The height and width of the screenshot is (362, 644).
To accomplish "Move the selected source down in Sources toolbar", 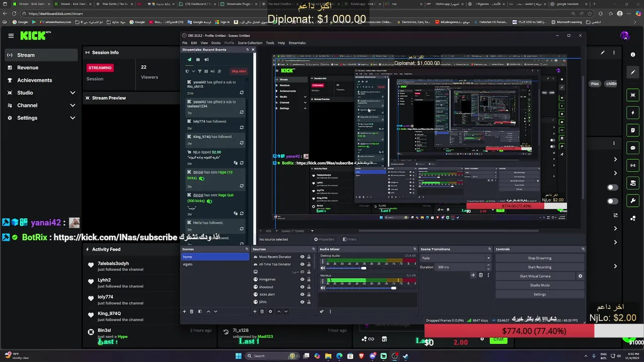I will point(286,311).
